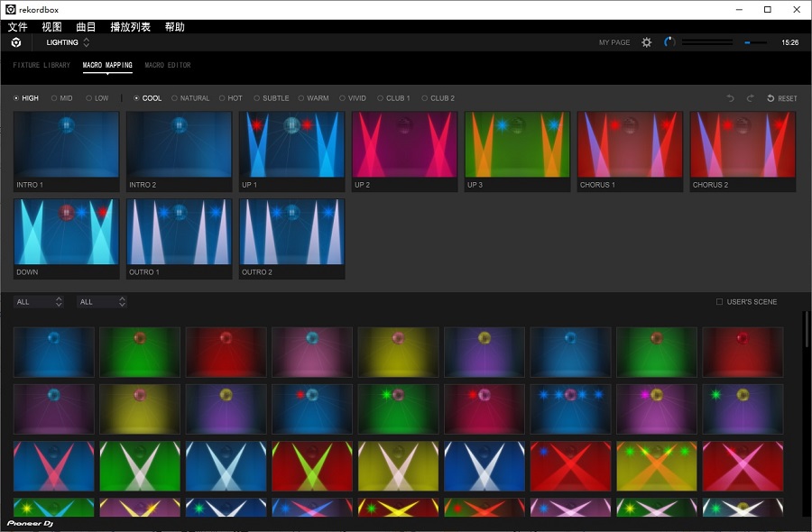Screen dimensions: 812x532
Task: Select the OUTRO 2 scene thumbnail
Action: pyautogui.click(x=292, y=239)
